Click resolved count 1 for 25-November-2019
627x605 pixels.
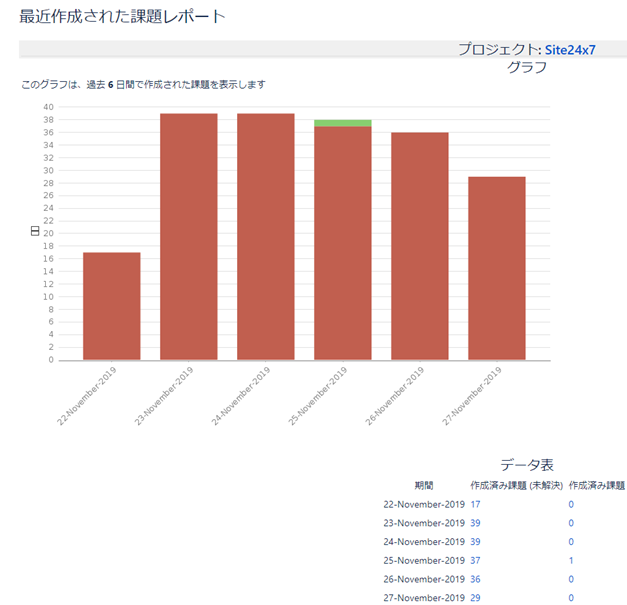(571, 561)
